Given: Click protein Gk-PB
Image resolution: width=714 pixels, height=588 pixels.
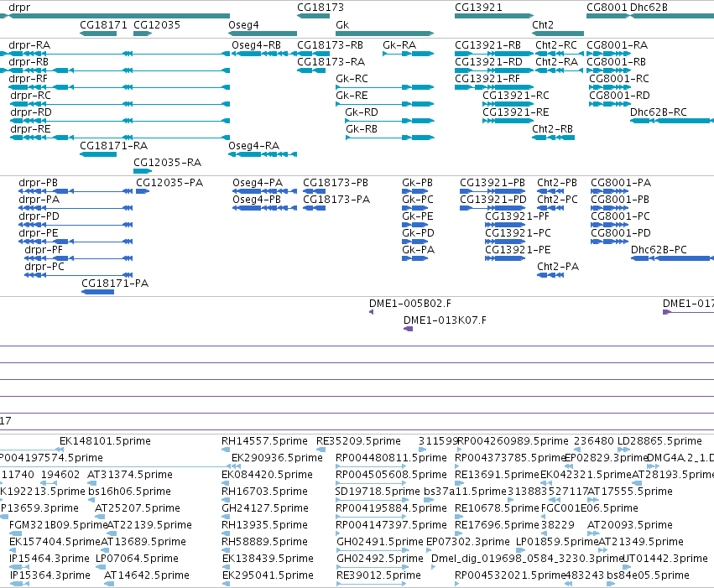Looking at the screenshot, I should coord(417,184).
